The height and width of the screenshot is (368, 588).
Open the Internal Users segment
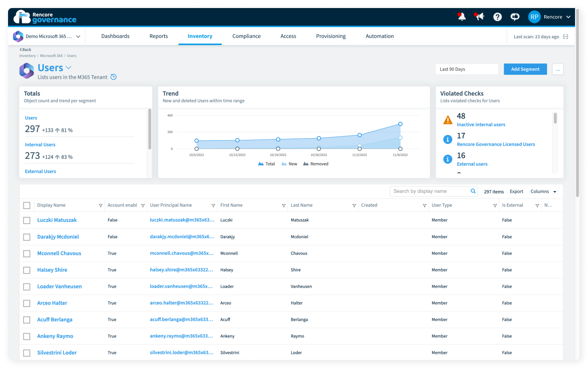(x=40, y=145)
